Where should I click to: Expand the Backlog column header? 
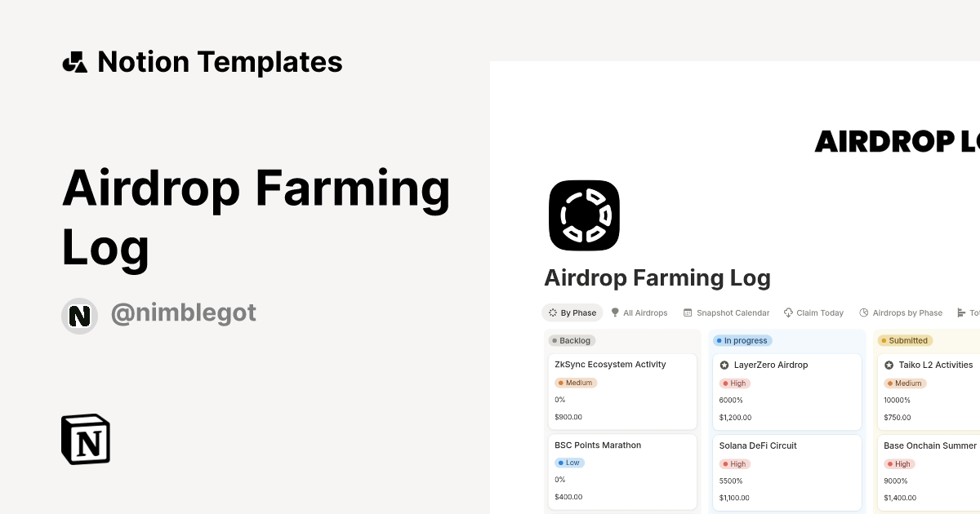point(572,340)
